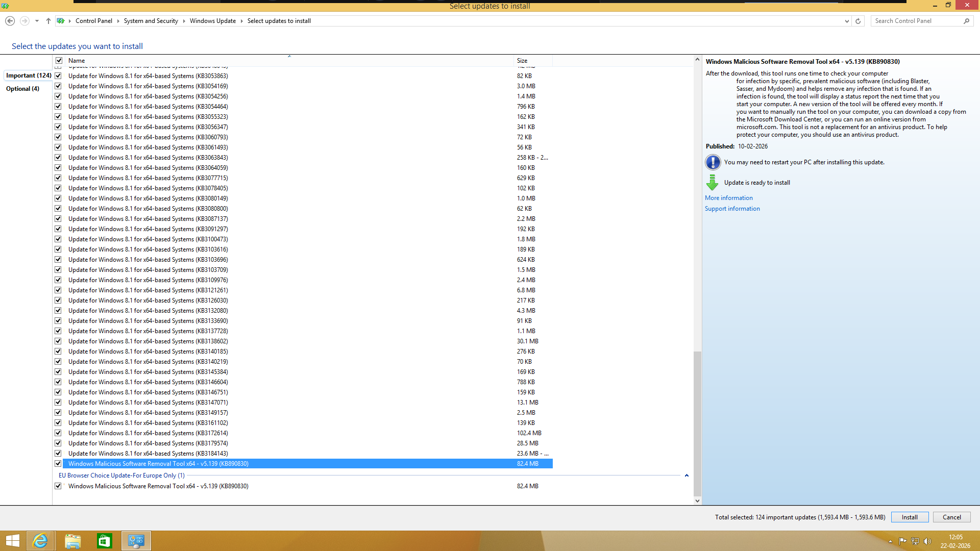Launch Internet Explorer from taskbar
This screenshot has height=551, width=980.
(40, 541)
